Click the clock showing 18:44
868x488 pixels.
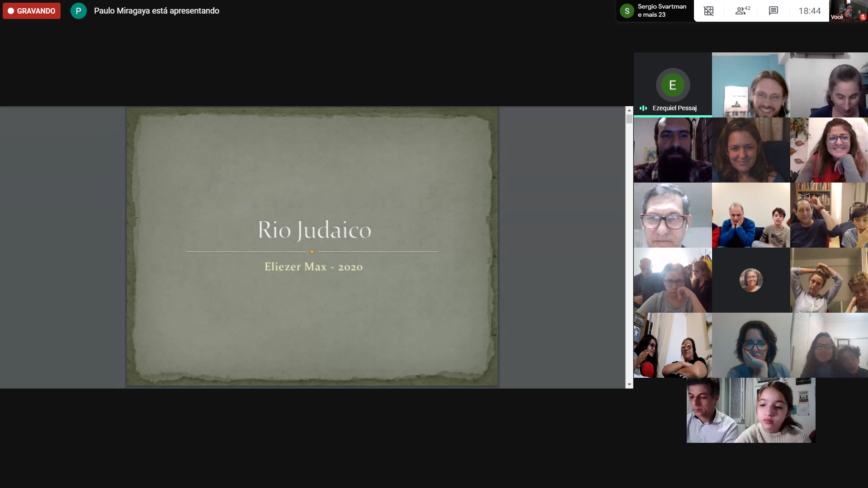(x=809, y=11)
